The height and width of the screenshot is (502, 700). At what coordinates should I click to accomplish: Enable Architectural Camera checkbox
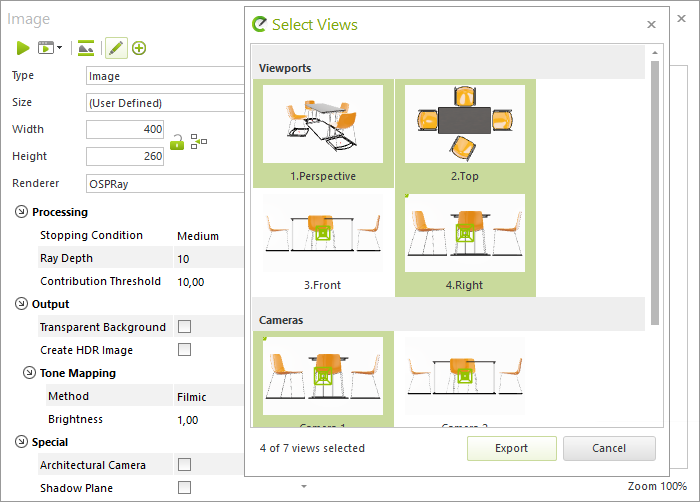tap(184, 464)
